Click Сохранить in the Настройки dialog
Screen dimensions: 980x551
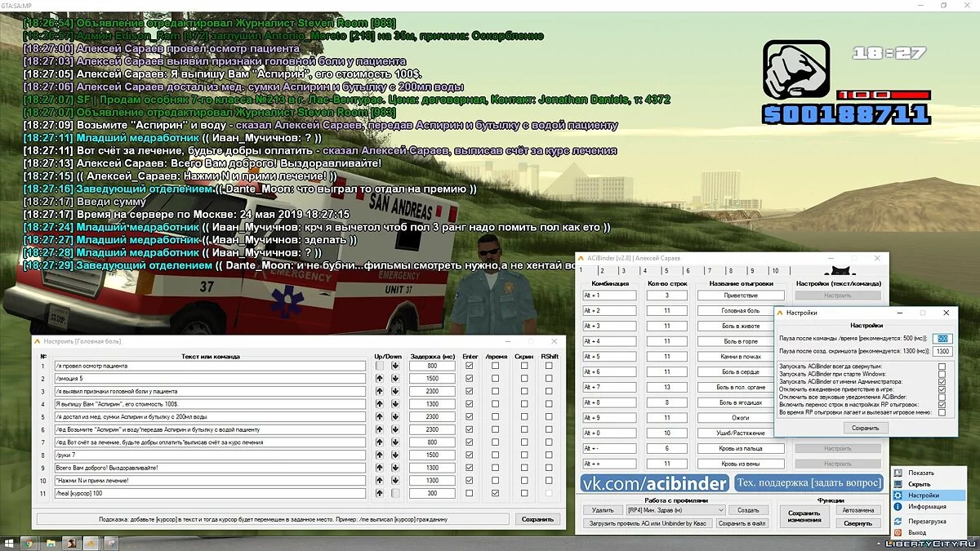865,428
